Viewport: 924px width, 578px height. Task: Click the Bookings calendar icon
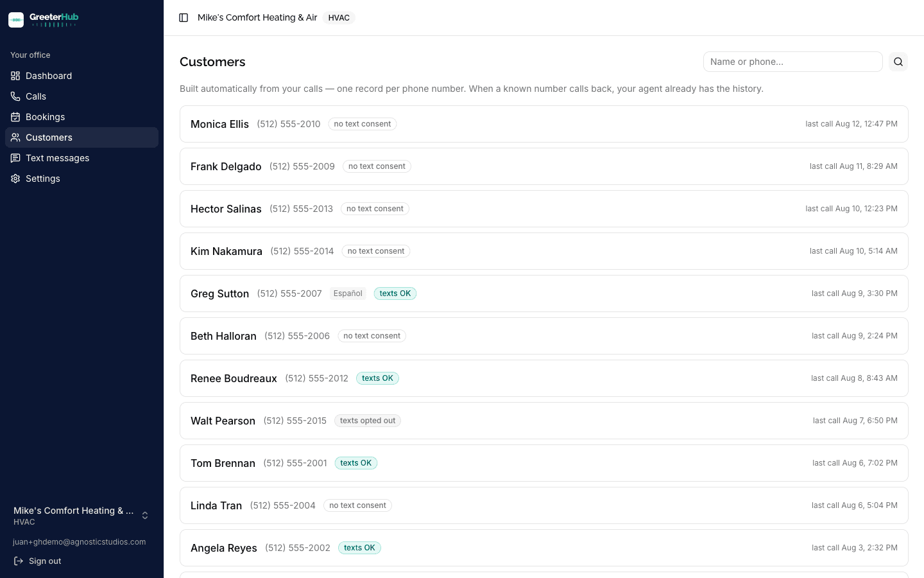point(15,117)
